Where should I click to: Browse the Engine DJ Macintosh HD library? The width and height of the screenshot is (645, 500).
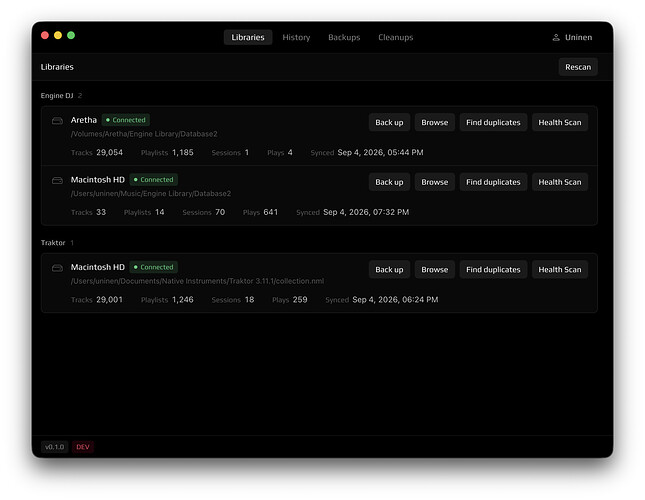tap(434, 182)
